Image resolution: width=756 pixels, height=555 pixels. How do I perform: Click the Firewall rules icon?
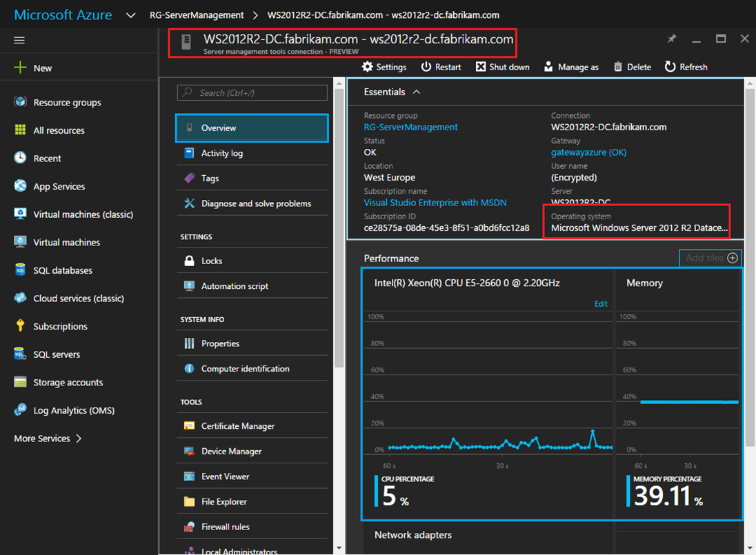coord(190,527)
